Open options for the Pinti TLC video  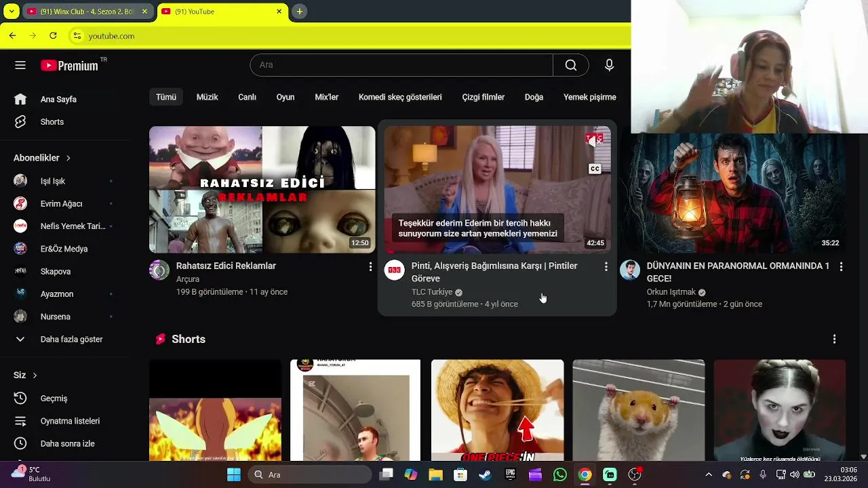click(x=606, y=267)
